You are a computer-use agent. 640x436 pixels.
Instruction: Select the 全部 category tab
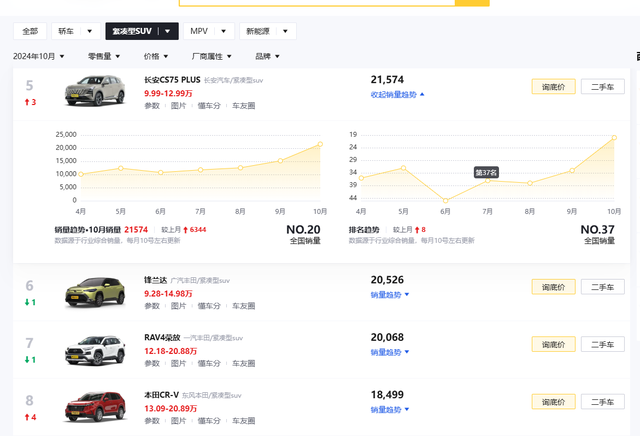click(30, 31)
